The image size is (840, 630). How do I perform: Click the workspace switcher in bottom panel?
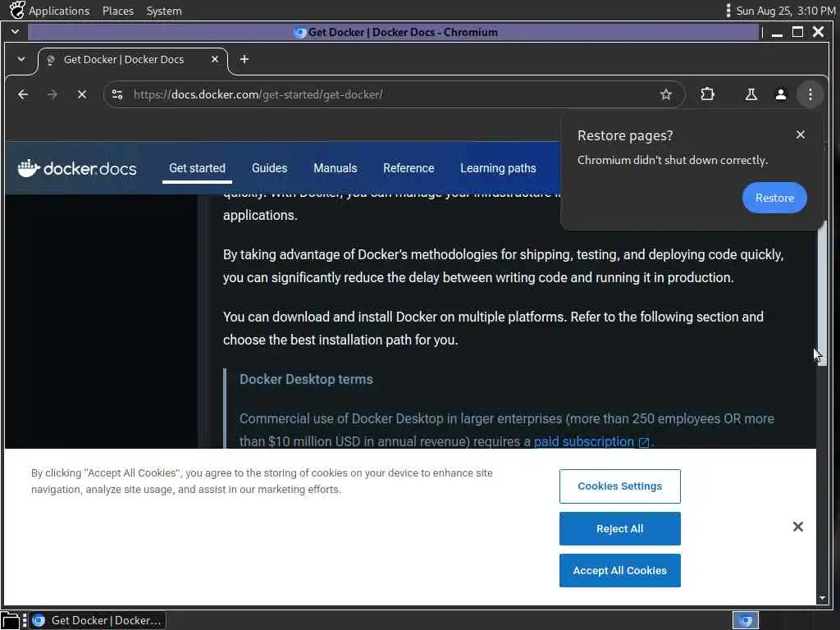(745, 620)
